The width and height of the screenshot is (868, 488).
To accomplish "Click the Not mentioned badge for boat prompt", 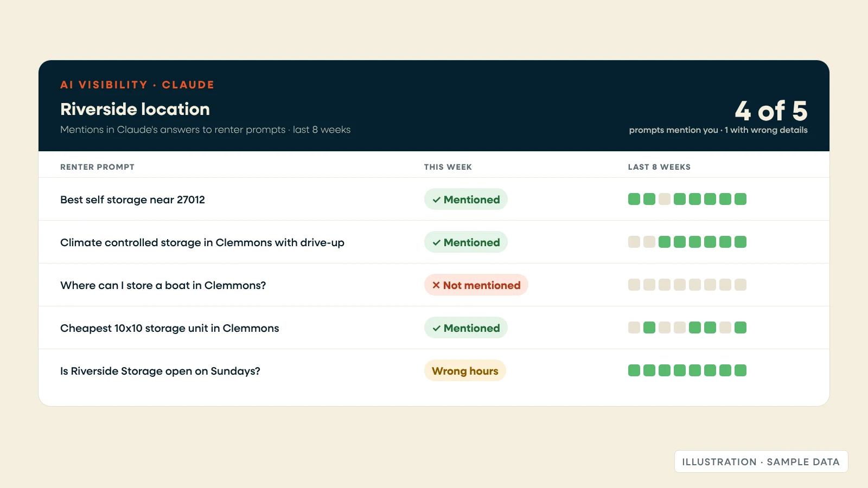I will point(476,285).
